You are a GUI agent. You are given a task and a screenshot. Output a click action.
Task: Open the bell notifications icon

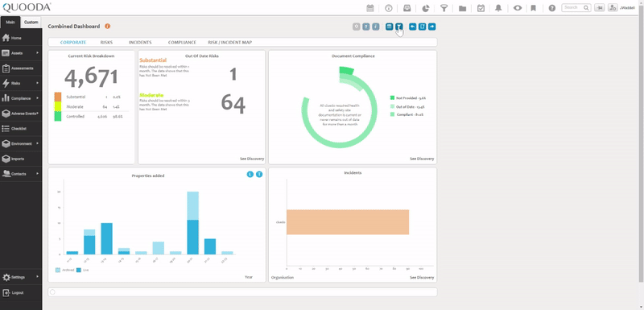[x=498, y=8]
